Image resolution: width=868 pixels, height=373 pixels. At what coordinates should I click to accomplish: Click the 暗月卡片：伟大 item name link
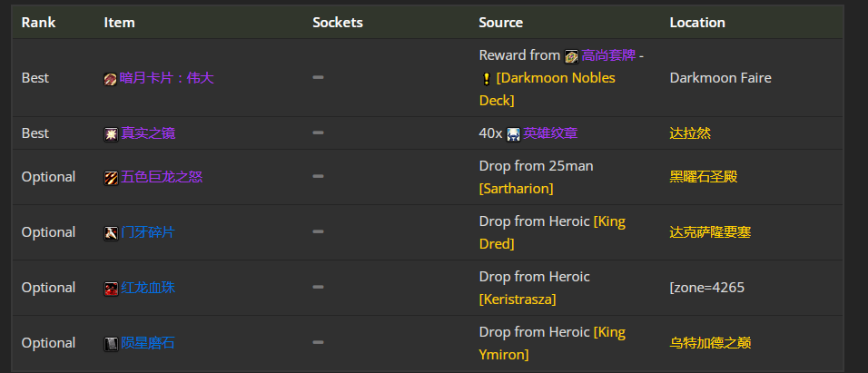167,78
